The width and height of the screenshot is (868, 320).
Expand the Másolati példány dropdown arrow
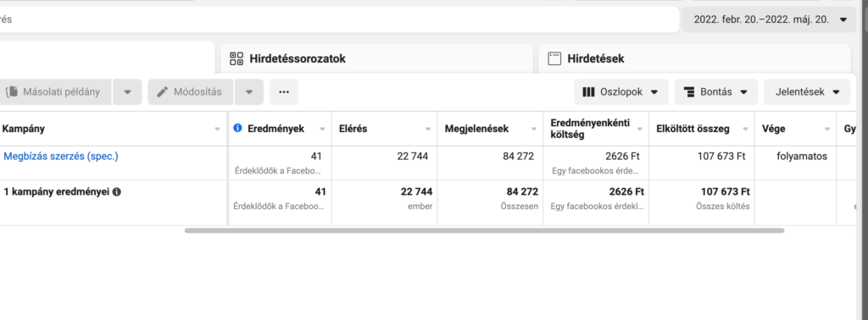127,91
